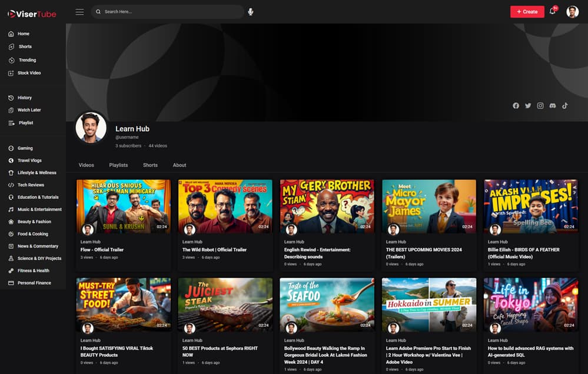Click inside the Search Here field
The height and width of the screenshot is (374, 588).
[x=168, y=12]
